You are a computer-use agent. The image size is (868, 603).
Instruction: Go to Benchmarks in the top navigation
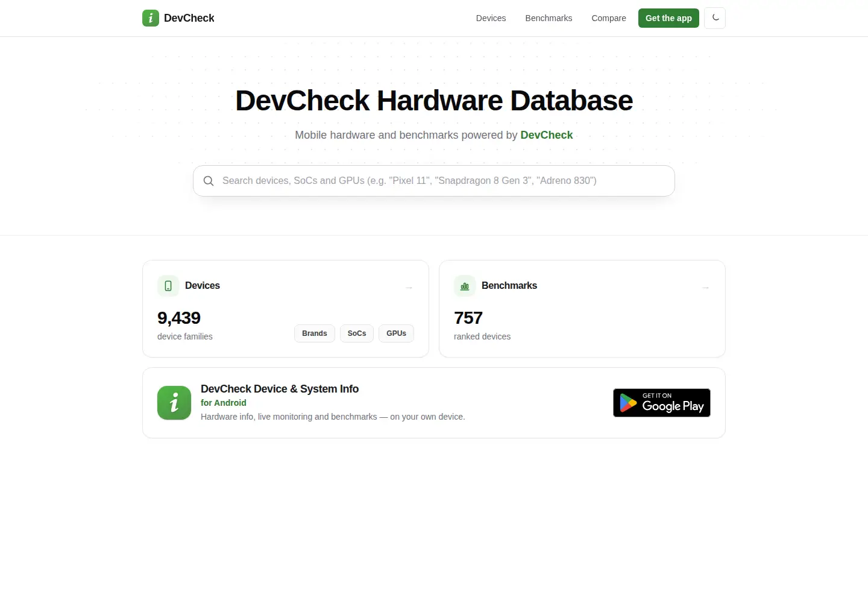coord(549,18)
